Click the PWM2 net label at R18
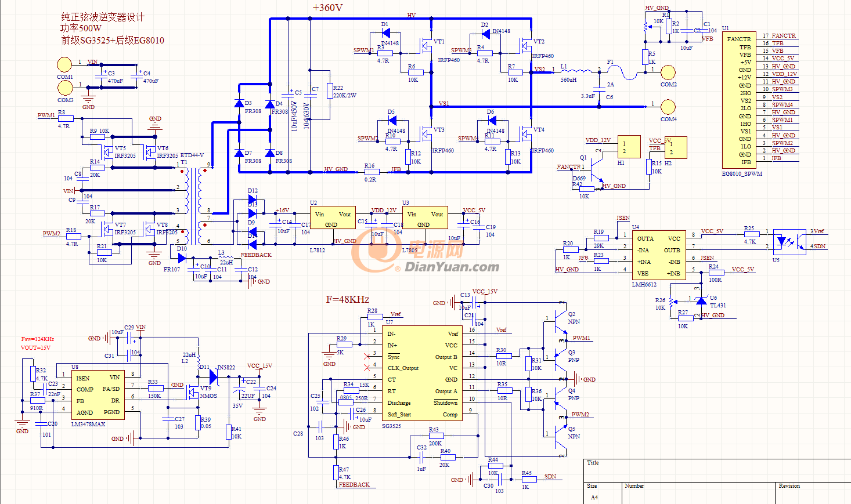Screen dimensions: 851x504 pyautogui.click(x=51, y=234)
